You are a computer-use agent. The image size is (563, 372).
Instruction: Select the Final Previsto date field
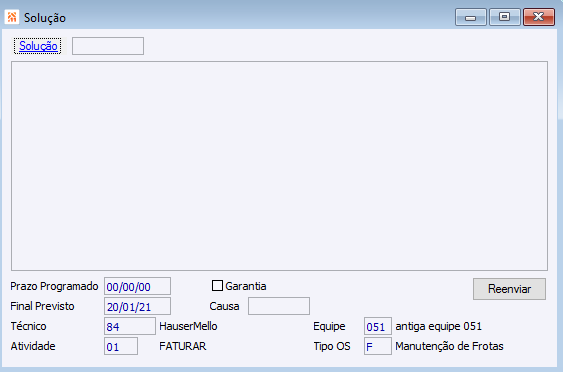tap(137, 306)
